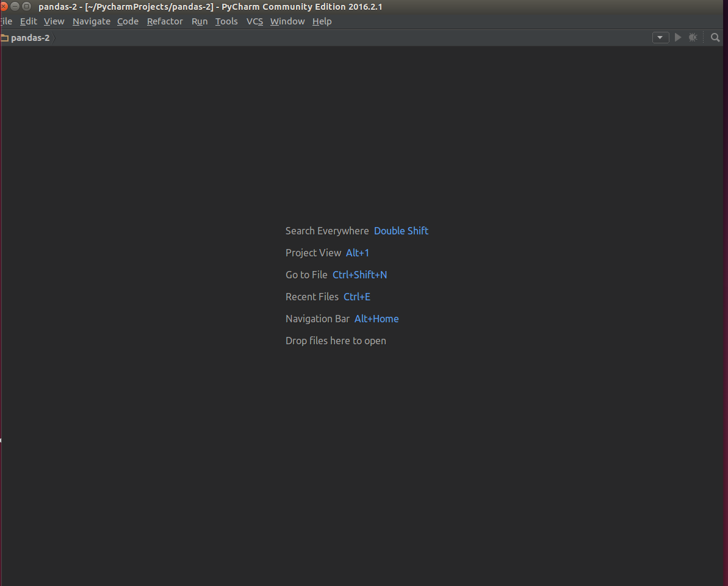The width and height of the screenshot is (728, 586).
Task: Click the 'Search Everywhere' hint text
Action: click(x=327, y=231)
